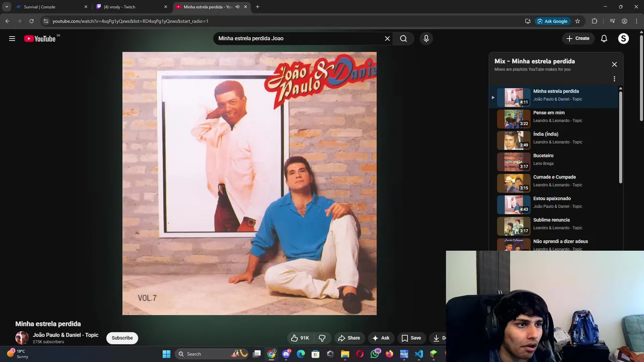Launch Microsoft Edge from taskbar
This screenshot has width=644, height=362.
click(x=301, y=354)
